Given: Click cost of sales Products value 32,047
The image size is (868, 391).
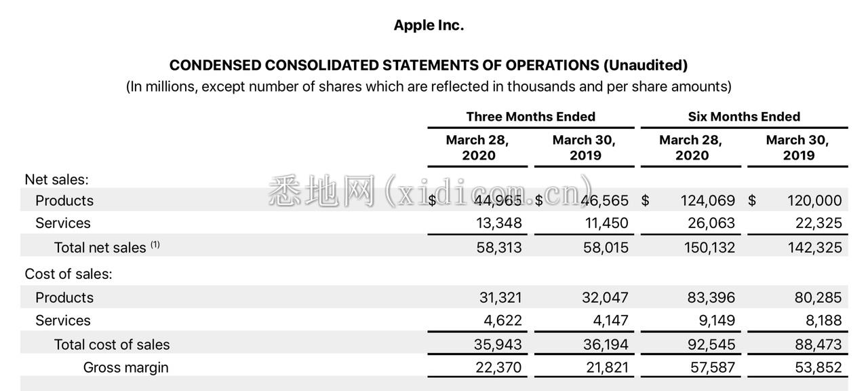Looking at the screenshot, I should [x=606, y=298].
